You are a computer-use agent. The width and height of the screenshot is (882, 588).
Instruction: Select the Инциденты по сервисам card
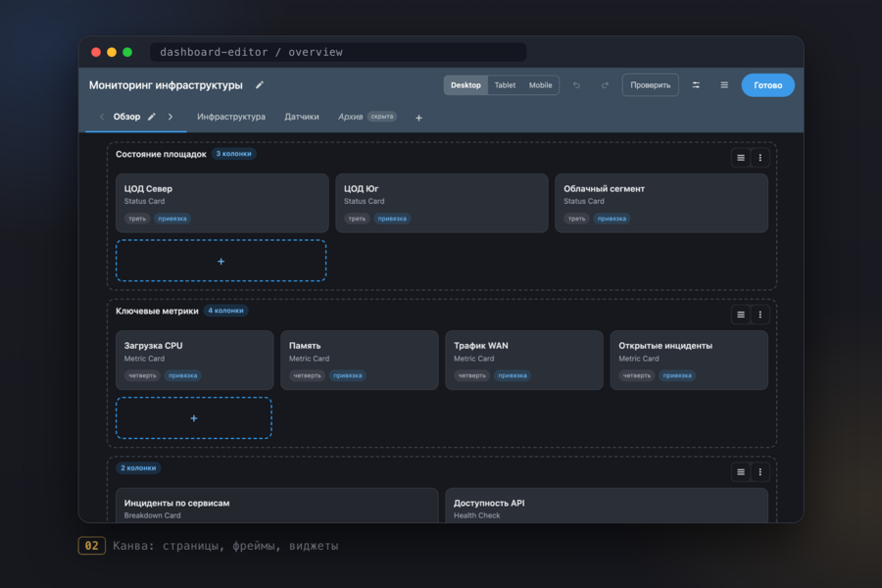[276, 506]
